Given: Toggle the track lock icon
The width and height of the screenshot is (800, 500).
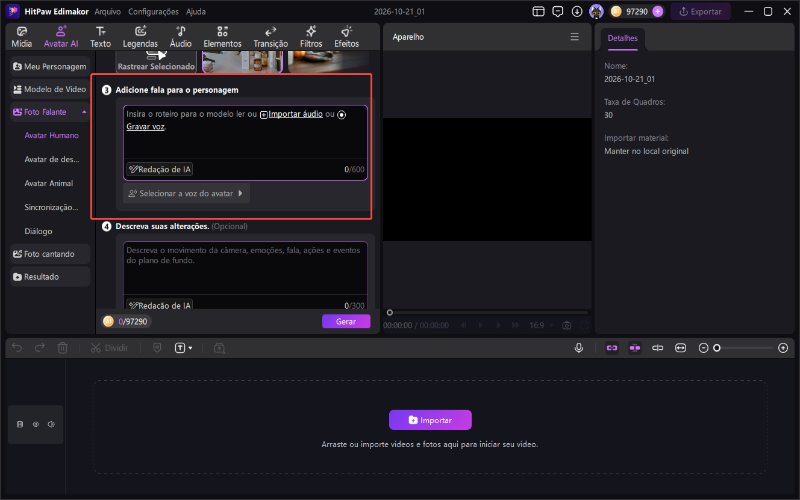Looking at the screenshot, I should (20, 424).
